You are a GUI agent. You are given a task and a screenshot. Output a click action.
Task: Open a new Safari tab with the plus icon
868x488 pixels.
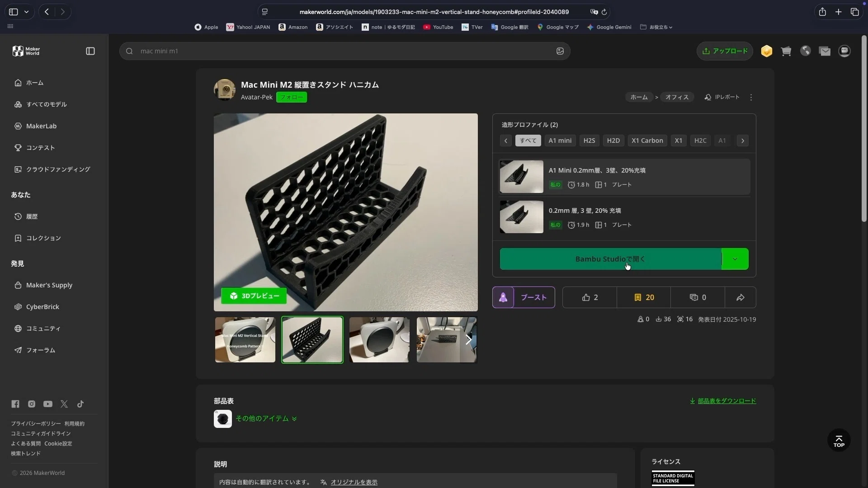(839, 12)
